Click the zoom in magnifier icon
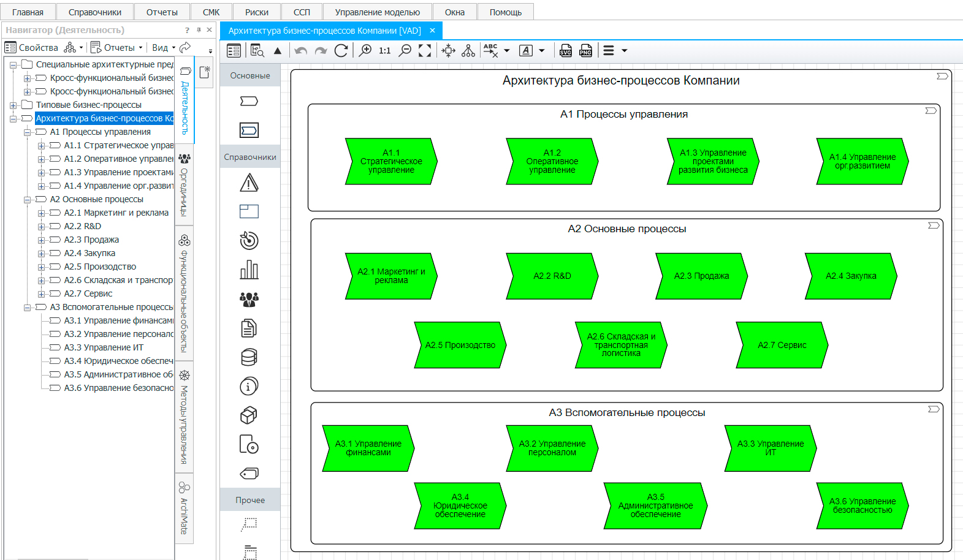 (365, 51)
